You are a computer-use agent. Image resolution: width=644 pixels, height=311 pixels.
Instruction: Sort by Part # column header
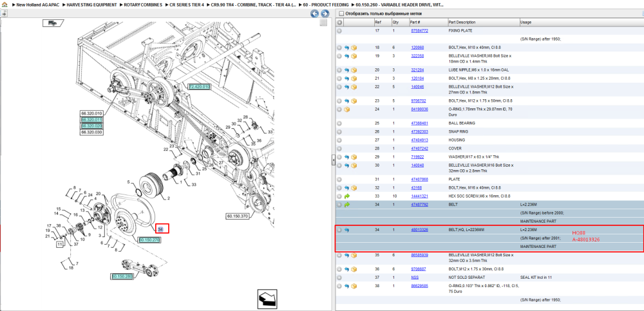coord(415,22)
